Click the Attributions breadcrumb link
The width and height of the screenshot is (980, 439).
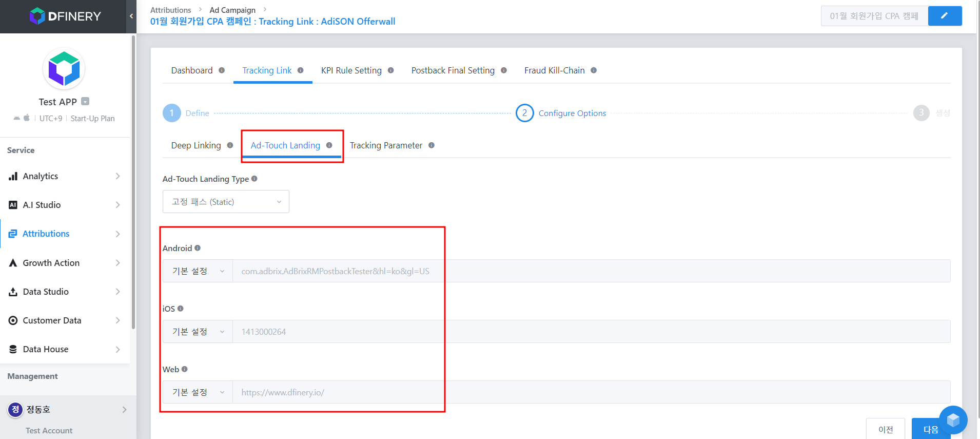click(170, 10)
